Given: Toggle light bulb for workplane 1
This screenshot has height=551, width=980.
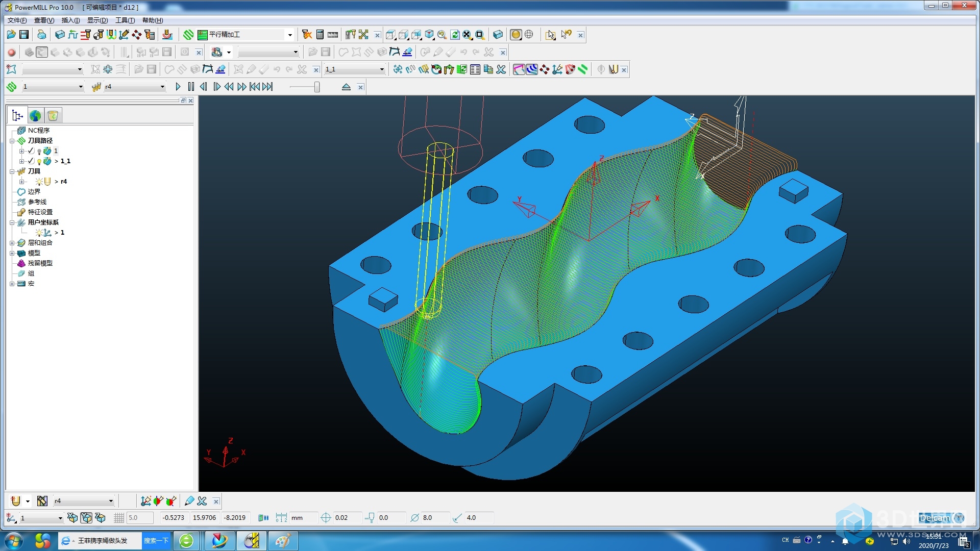Looking at the screenshot, I should (x=39, y=233).
